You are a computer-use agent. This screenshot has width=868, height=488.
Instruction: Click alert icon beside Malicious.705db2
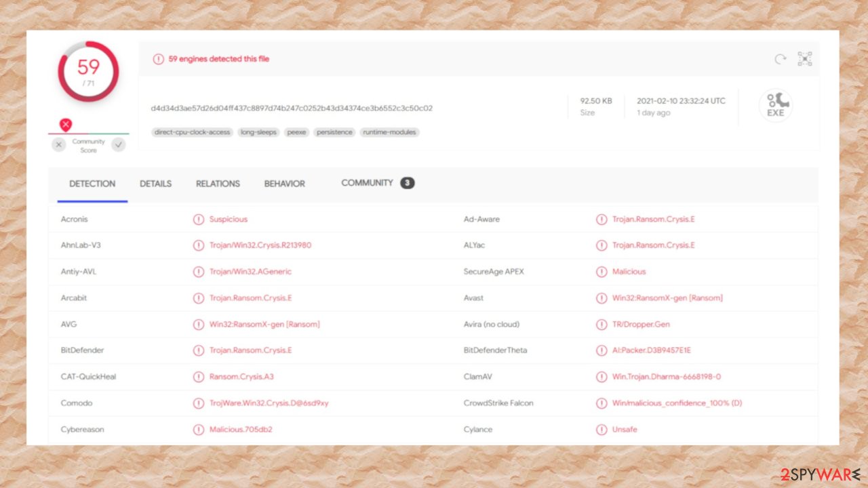point(199,430)
